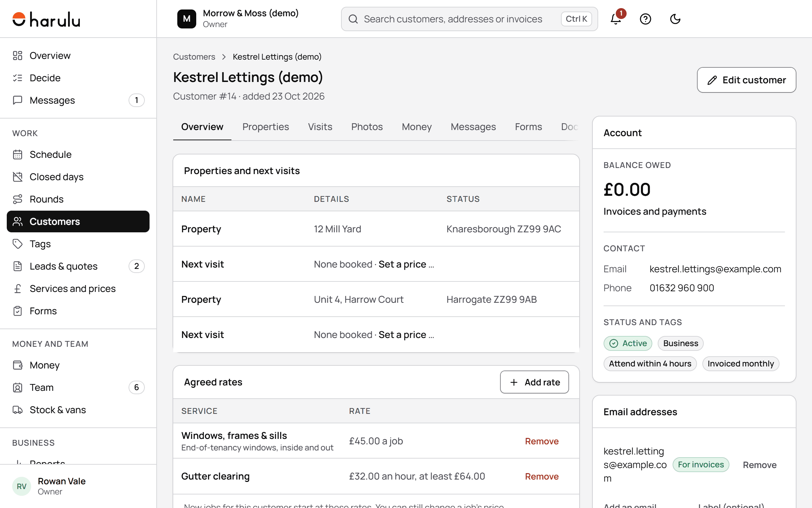Screen dimensions: 812x508
Task: Focus the search customers input field
Action: pyautogui.click(x=469, y=19)
